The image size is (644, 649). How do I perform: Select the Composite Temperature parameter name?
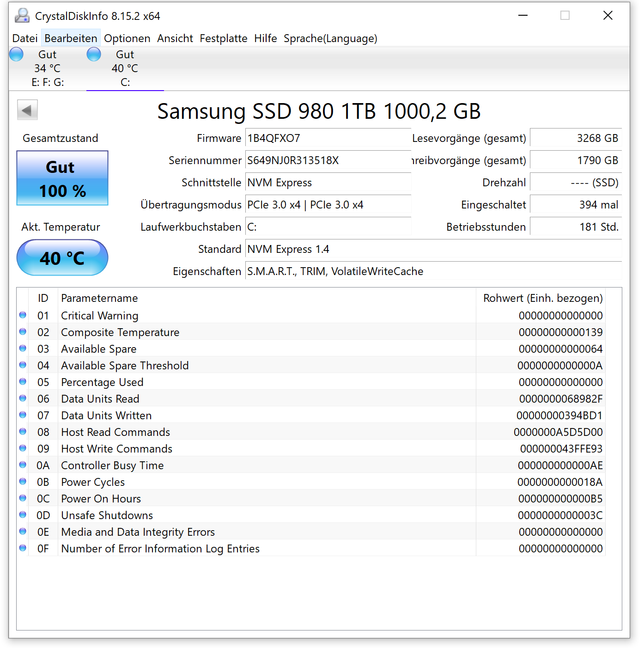tap(120, 332)
